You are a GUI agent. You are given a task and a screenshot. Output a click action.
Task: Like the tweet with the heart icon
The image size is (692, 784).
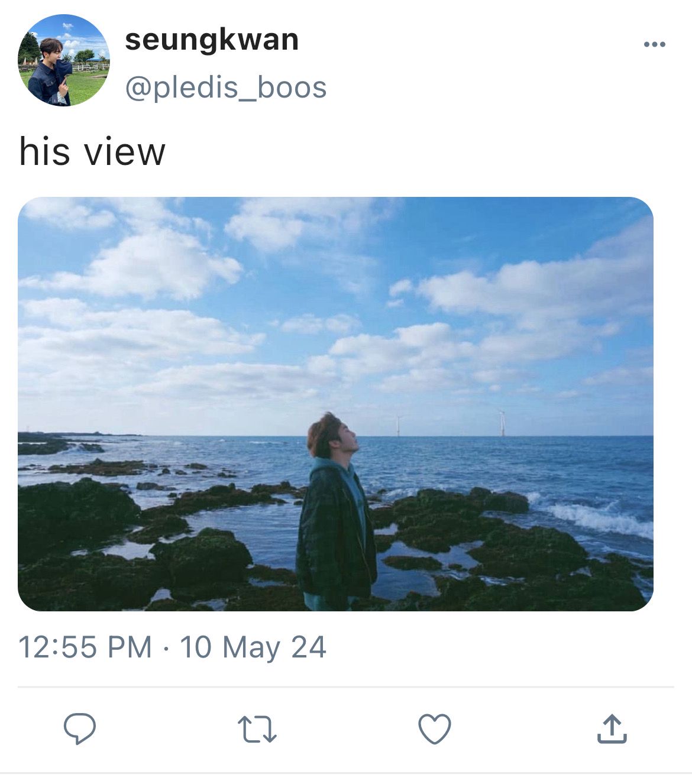coord(435,728)
